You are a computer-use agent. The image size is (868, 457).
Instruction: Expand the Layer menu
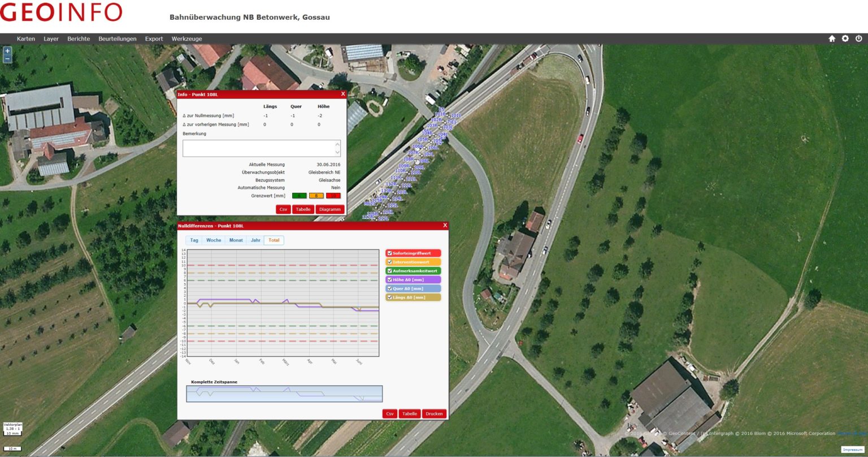[x=51, y=38]
